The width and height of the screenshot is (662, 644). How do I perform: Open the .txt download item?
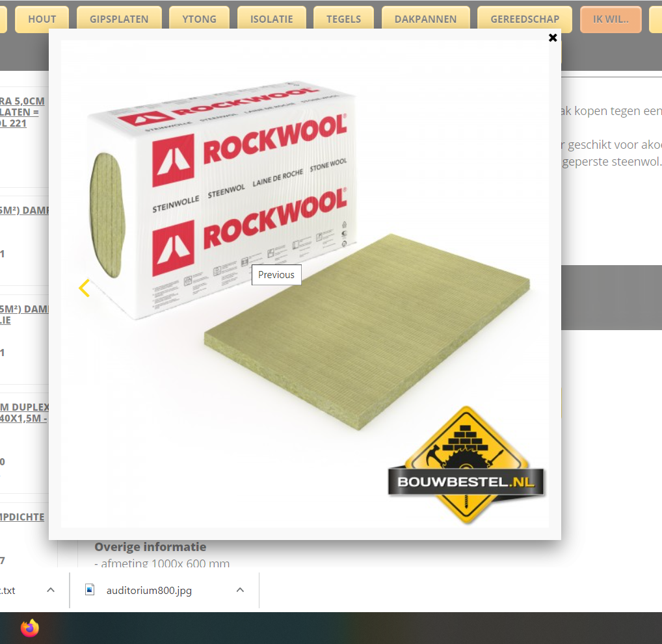coord(8,591)
